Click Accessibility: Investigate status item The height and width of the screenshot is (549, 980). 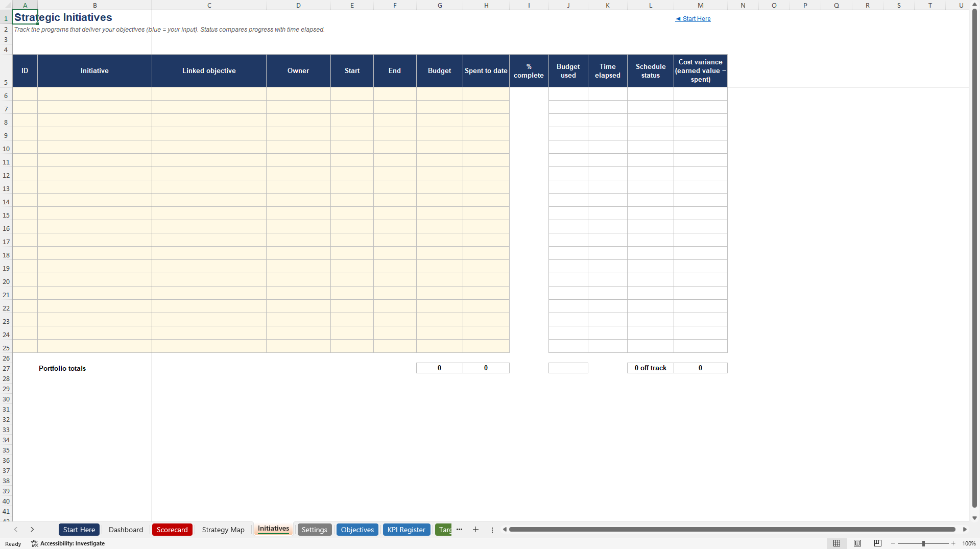(68, 543)
